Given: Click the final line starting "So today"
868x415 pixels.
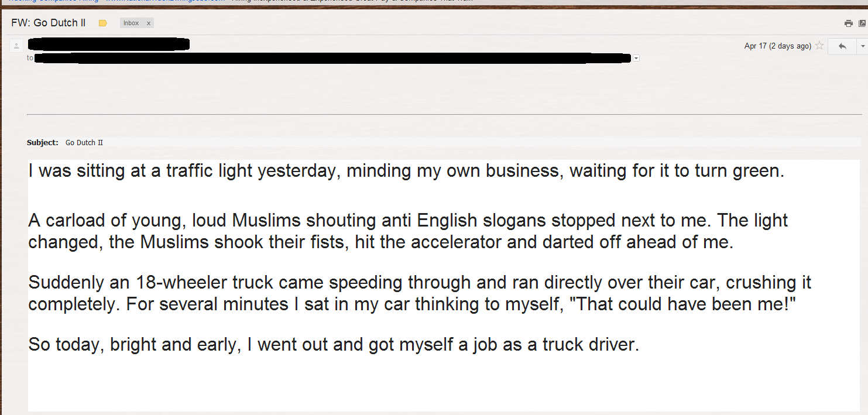Looking at the screenshot, I should (x=334, y=344).
